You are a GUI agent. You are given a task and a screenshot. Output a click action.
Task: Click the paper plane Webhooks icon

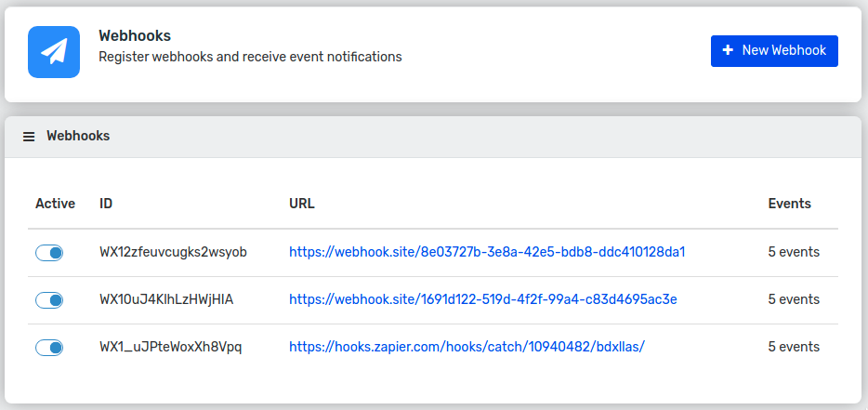pyautogui.click(x=54, y=52)
